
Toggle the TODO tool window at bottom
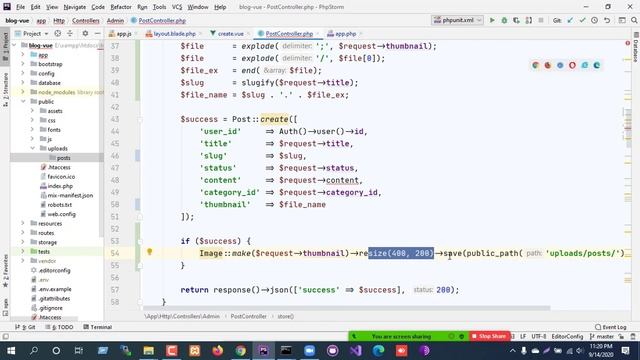(60, 327)
